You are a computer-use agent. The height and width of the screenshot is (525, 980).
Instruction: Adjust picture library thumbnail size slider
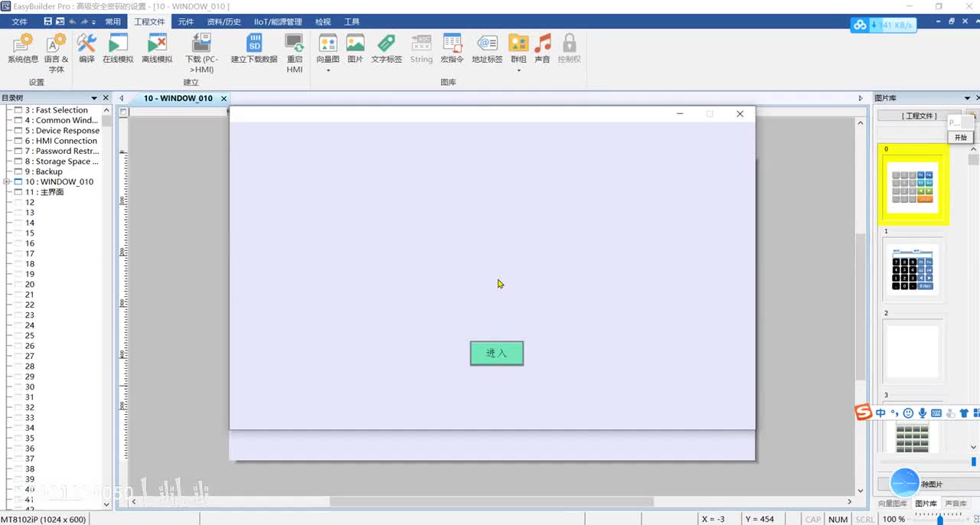tap(974, 461)
